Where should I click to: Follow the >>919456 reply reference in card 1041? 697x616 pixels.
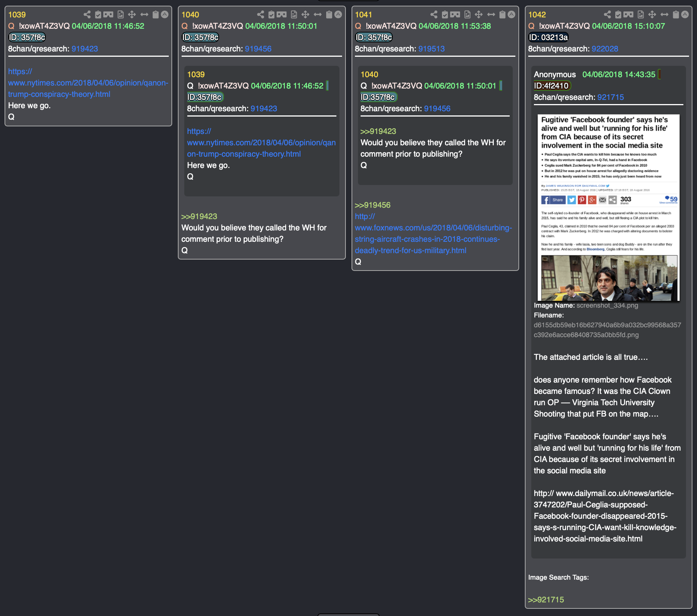tap(373, 205)
